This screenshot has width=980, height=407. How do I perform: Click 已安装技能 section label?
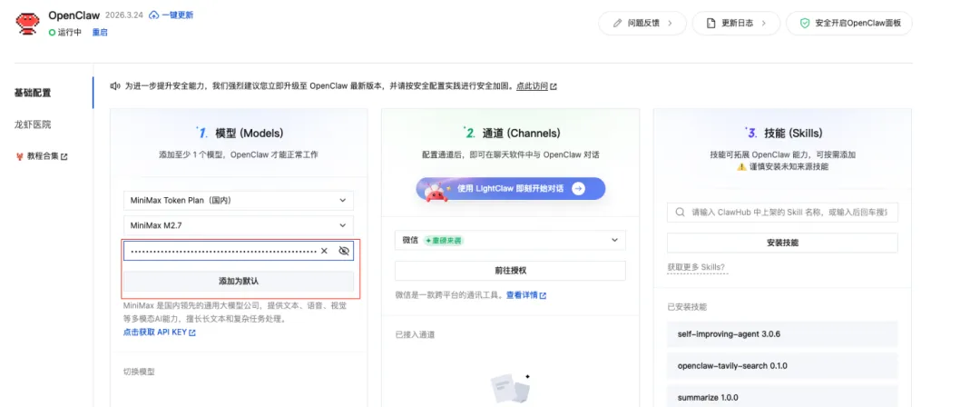pyautogui.click(x=688, y=307)
